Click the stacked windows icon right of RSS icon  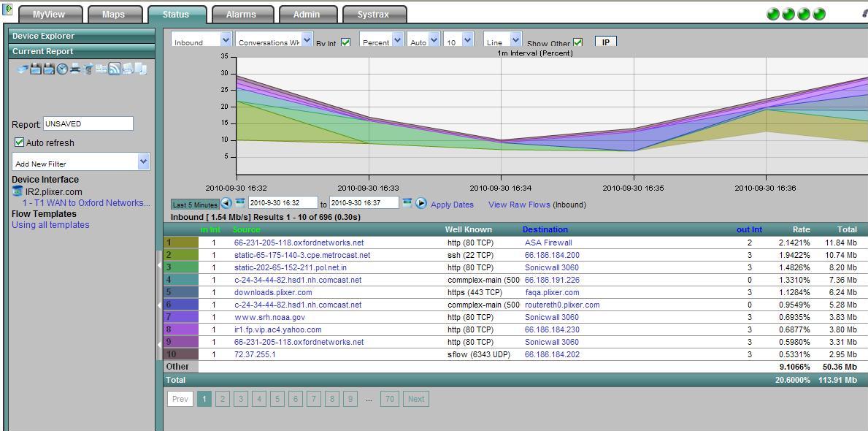(x=128, y=69)
